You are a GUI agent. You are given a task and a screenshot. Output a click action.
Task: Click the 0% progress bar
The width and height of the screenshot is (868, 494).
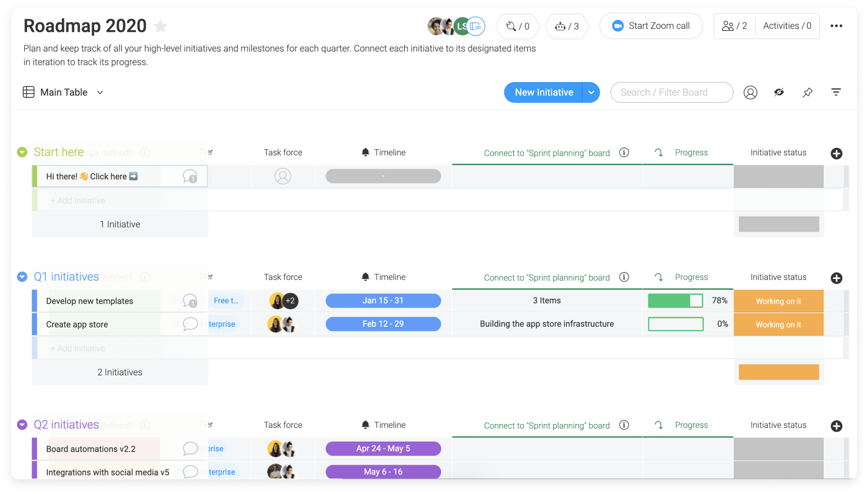pyautogui.click(x=675, y=324)
